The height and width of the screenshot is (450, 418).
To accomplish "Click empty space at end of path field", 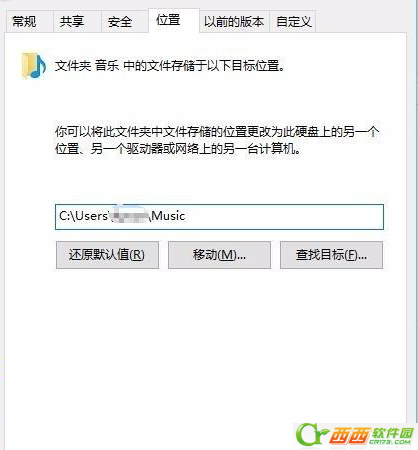I will [x=283, y=217].
